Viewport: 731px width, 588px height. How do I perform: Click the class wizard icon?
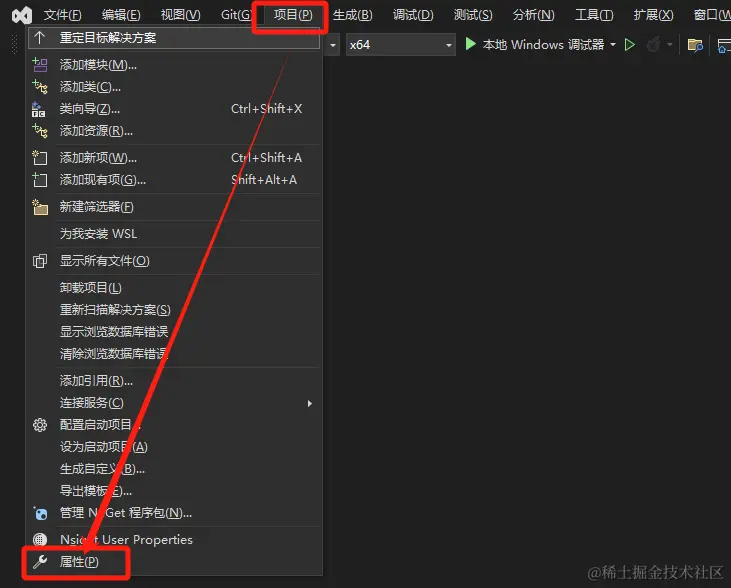[39, 110]
